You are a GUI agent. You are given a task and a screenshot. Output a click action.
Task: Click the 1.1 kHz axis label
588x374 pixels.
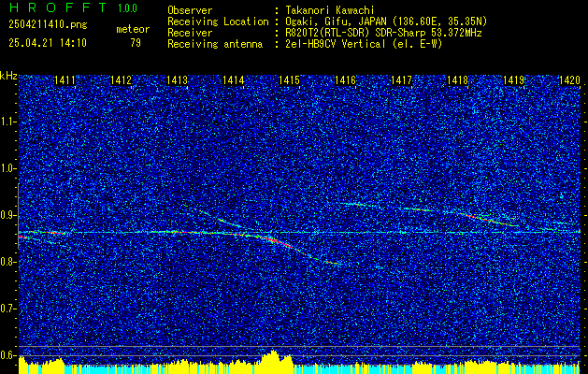(8, 122)
